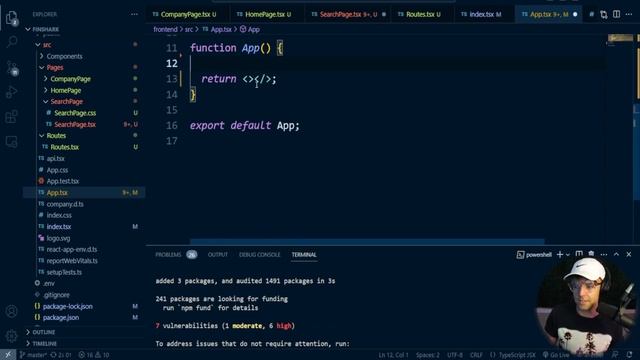The image size is (640, 360).
Task: Open Accounts menu in activity bar
Action: pyautogui.click(x=11, y=311)
